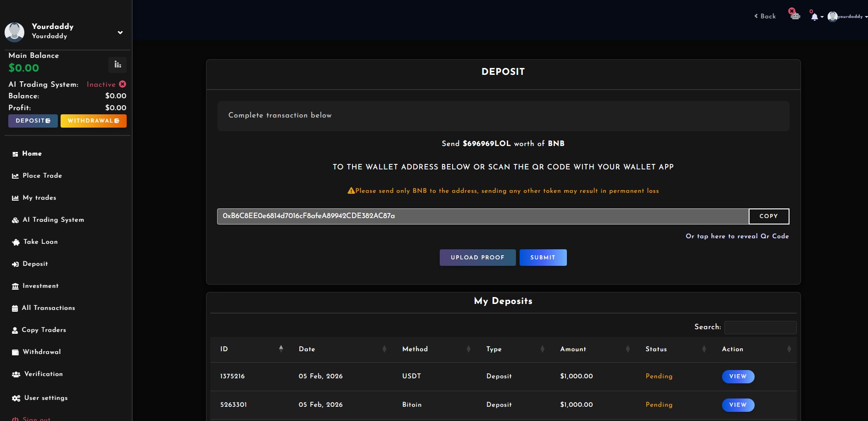This screenshot has width=868, height=421.
Task: Click the Search field in My Deposits
Action: (x=760, y=327)
